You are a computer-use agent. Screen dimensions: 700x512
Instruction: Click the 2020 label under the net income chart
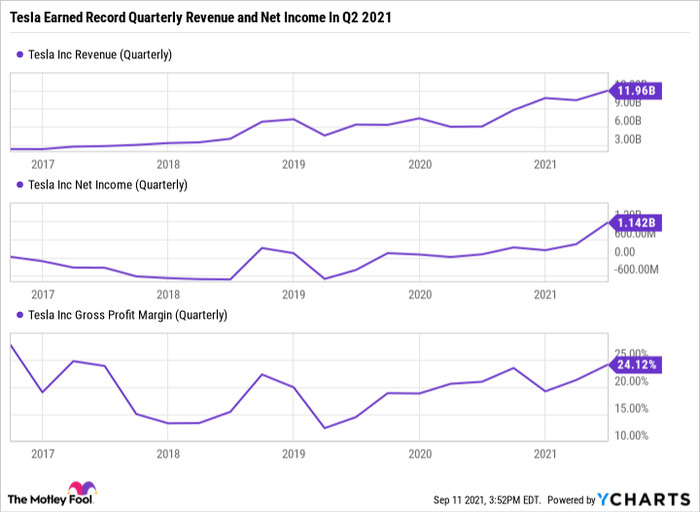point(420,295)
